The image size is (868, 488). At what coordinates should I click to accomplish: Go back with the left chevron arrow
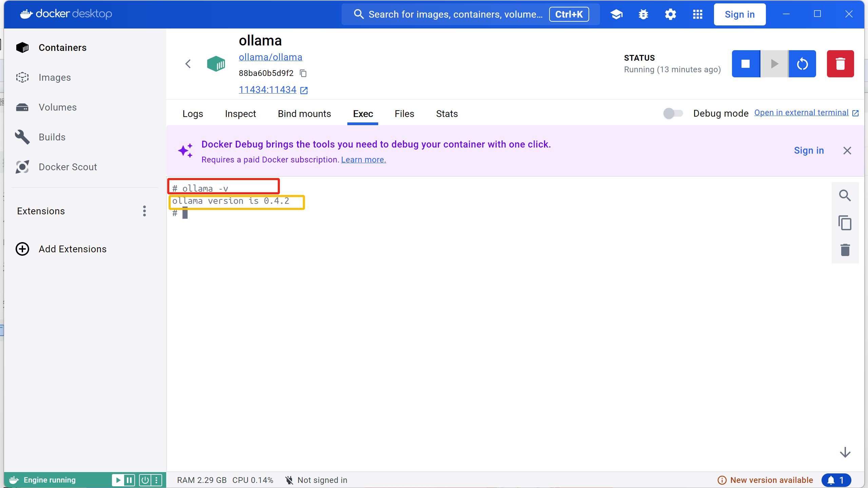pyautogui.click(x=188, y=64)
